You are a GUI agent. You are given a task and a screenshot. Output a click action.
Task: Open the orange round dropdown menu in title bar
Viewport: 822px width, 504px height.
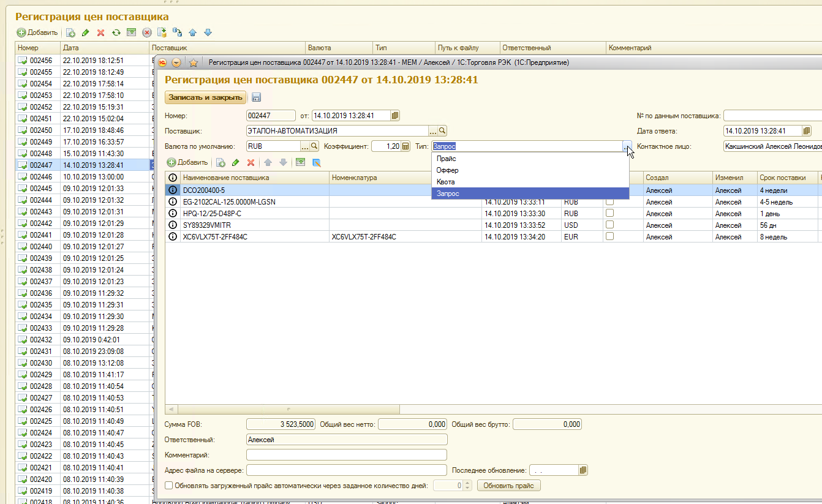click(x=176, y=62)
